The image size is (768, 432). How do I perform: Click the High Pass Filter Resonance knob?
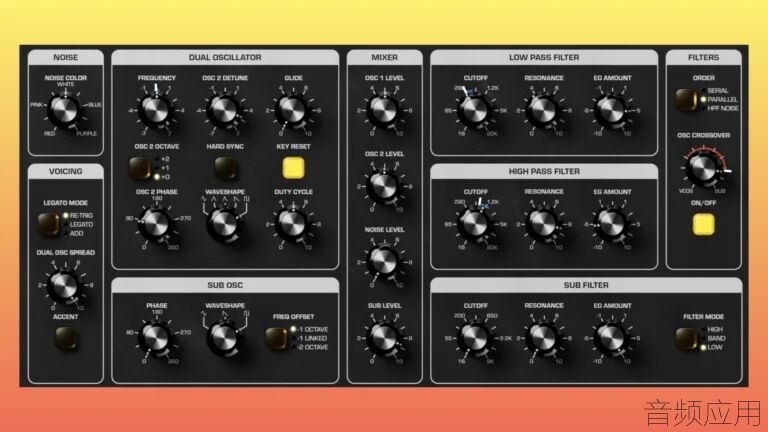point(543,224)
